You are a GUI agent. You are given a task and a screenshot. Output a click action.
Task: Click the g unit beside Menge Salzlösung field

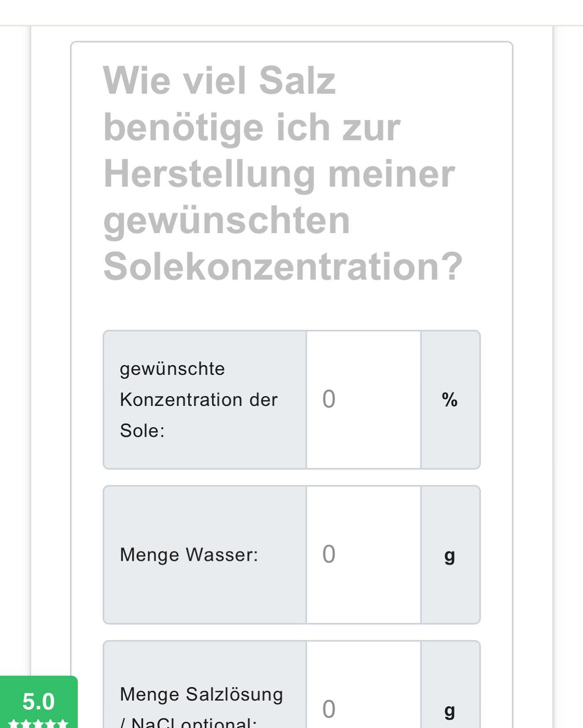coord(450,710)
